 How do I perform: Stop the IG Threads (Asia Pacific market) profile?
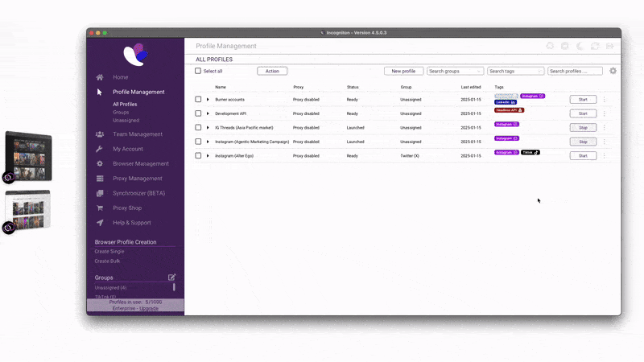point(583,127)
